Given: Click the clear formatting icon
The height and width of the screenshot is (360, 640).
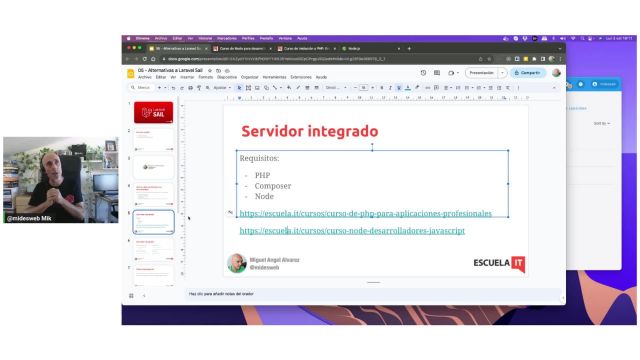Looking at the screenshot, I should click(x=508, y=88).
